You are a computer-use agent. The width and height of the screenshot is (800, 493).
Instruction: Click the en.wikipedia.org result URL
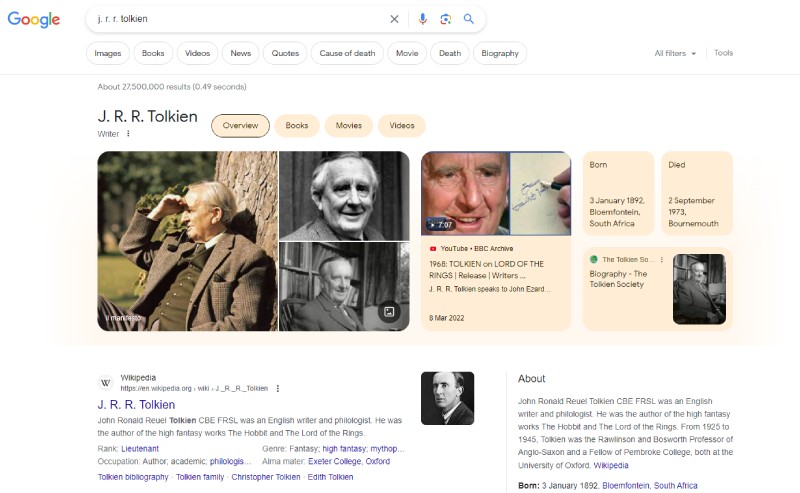pos(194,388)
